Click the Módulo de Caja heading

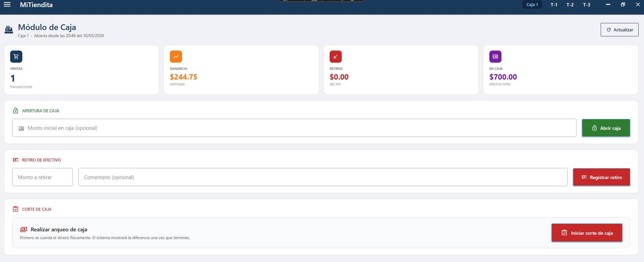(x=47, y=27)
